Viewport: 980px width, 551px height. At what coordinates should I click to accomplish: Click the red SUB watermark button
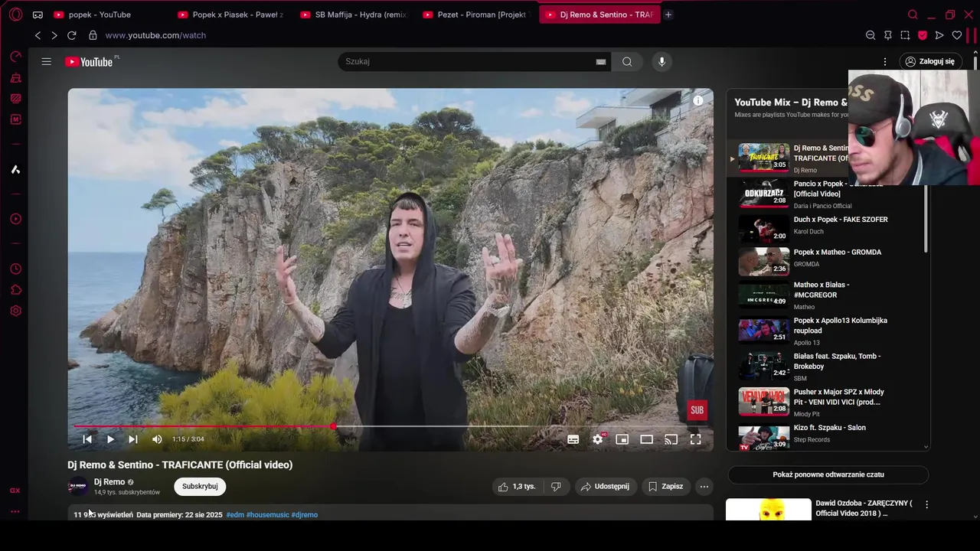pos(697,410)
